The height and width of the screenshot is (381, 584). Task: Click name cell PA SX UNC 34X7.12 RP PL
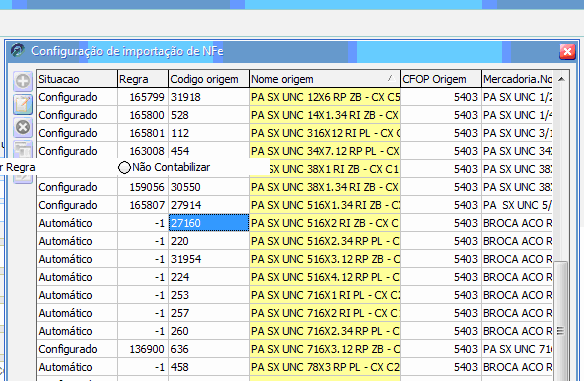point(325,151)
